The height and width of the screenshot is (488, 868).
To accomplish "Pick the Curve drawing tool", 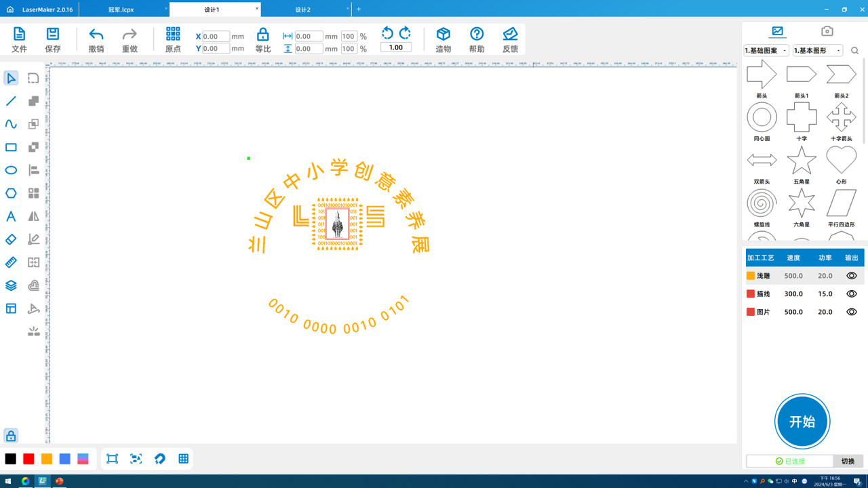I will [x=11, y=124].
